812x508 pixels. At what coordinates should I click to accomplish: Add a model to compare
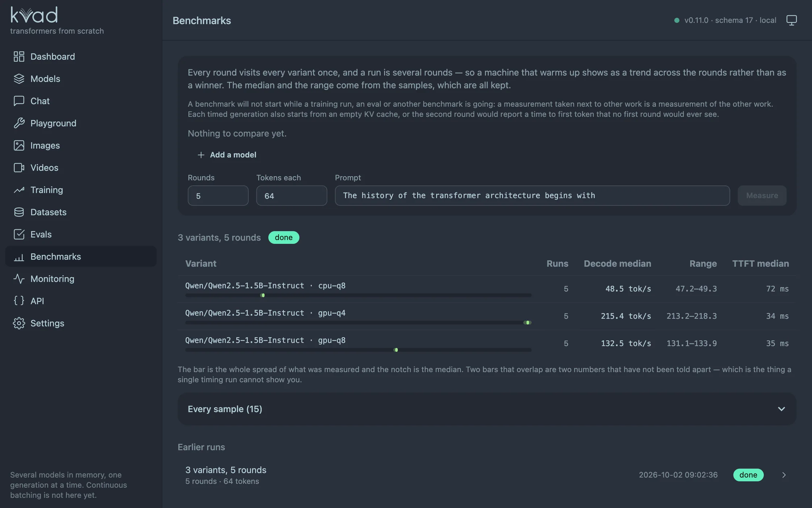point(227,155)
